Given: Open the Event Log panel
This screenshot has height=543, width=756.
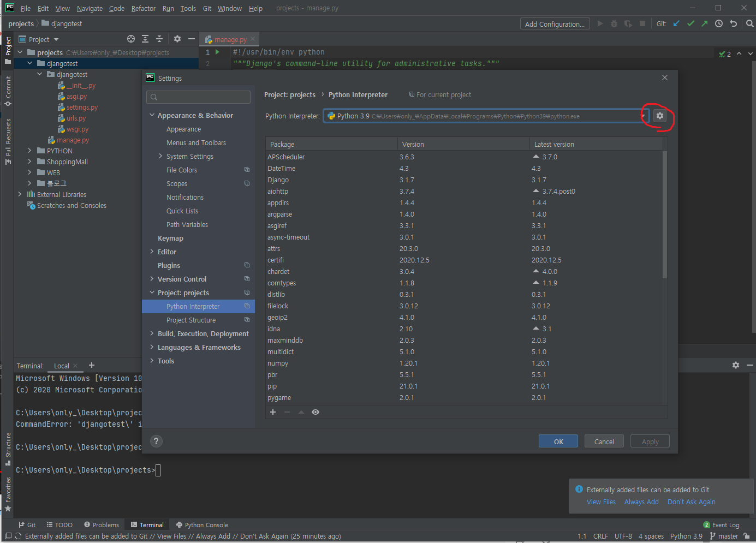Looking at the screenshot, I should click(721, 525).
